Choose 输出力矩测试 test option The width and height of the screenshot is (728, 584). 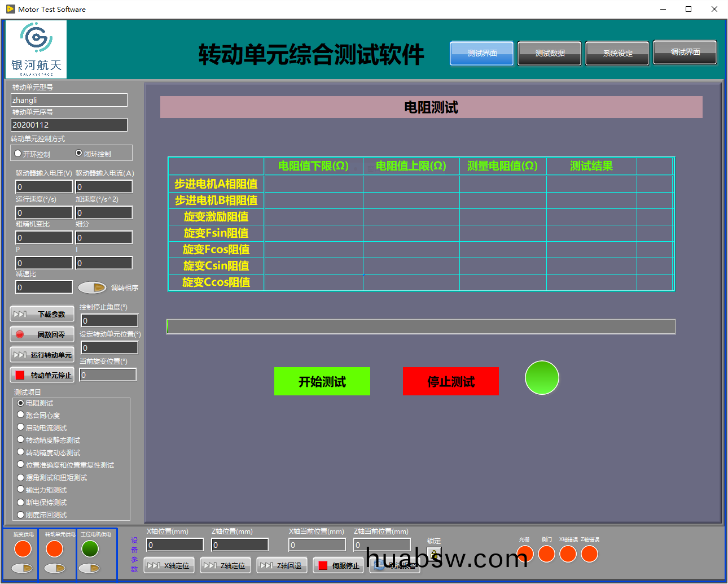(21, 489)
